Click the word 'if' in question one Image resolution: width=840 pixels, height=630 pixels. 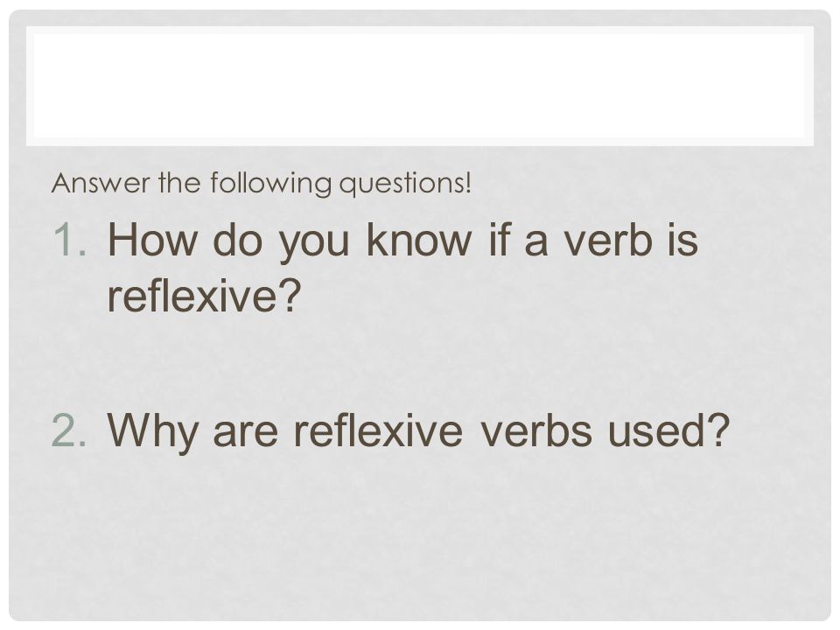click(x=498, y=239)
